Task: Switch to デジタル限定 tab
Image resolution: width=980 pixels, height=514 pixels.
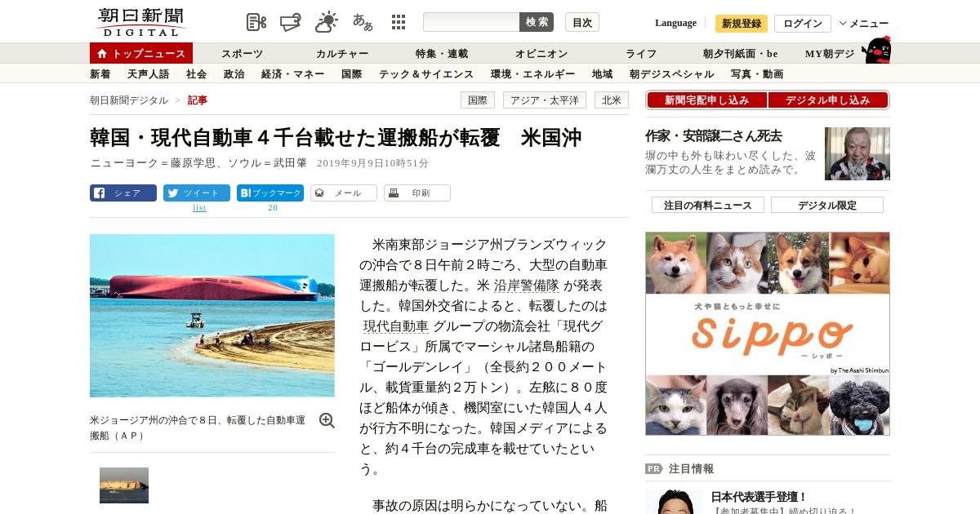Action: tap(827, 206)
